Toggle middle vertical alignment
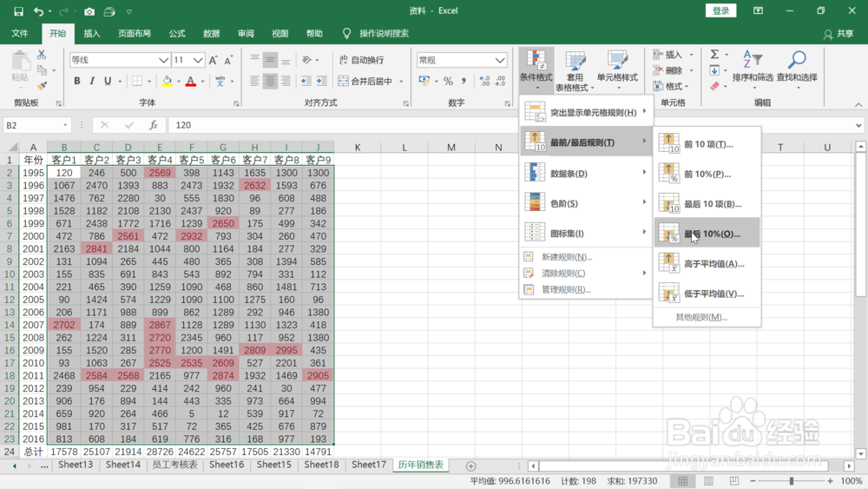Screen dimensions: 868x489 (270, 60)
